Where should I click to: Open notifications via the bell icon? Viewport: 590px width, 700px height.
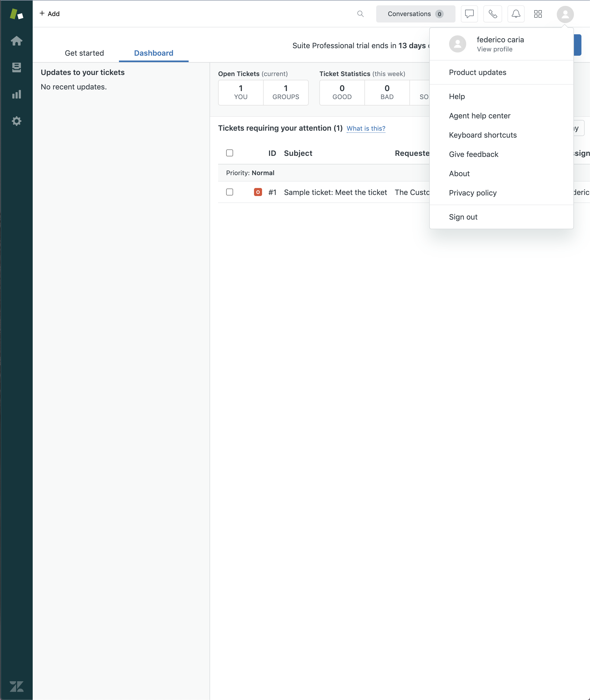(x=516, y=14)
